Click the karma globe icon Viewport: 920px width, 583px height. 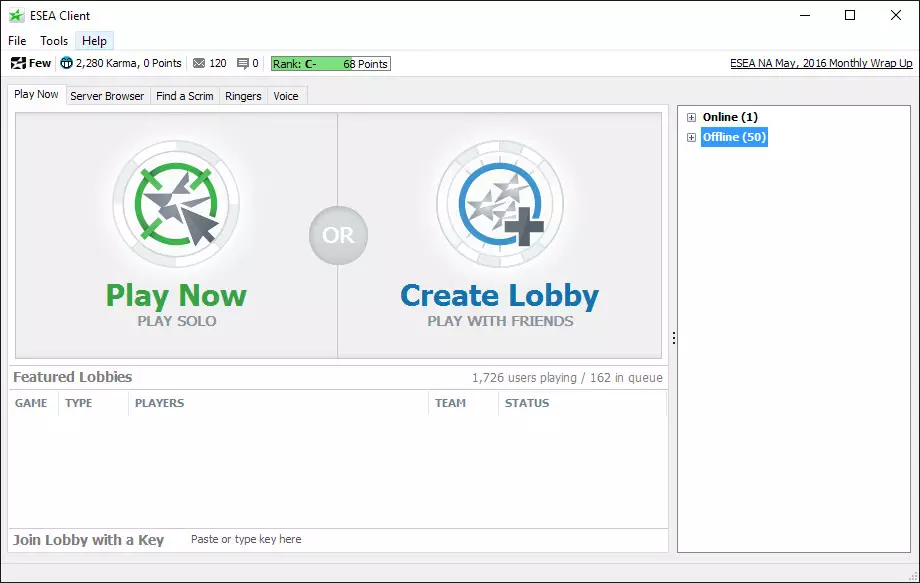(x=66, y=63)
